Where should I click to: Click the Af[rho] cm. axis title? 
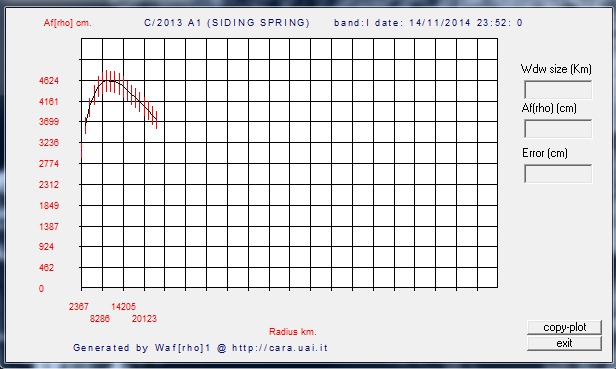(68, 23)
